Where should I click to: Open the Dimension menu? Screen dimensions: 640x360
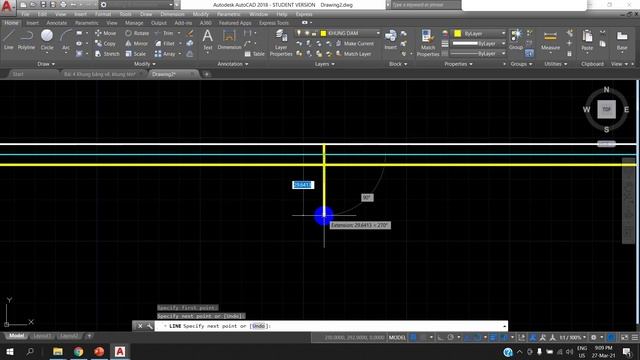click(172, 14)
